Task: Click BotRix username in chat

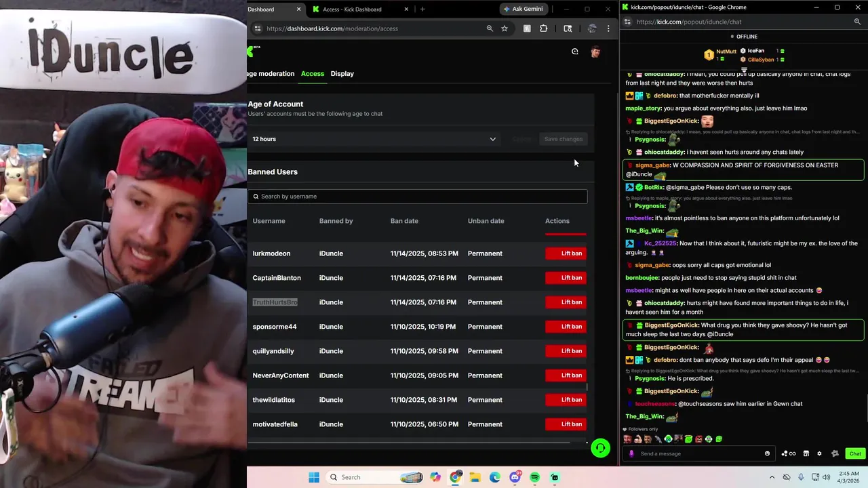Action: pyautogui.click(x=654, y=187)
